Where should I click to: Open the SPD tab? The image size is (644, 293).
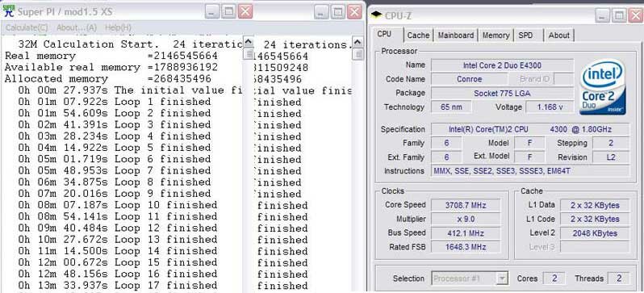525,36
